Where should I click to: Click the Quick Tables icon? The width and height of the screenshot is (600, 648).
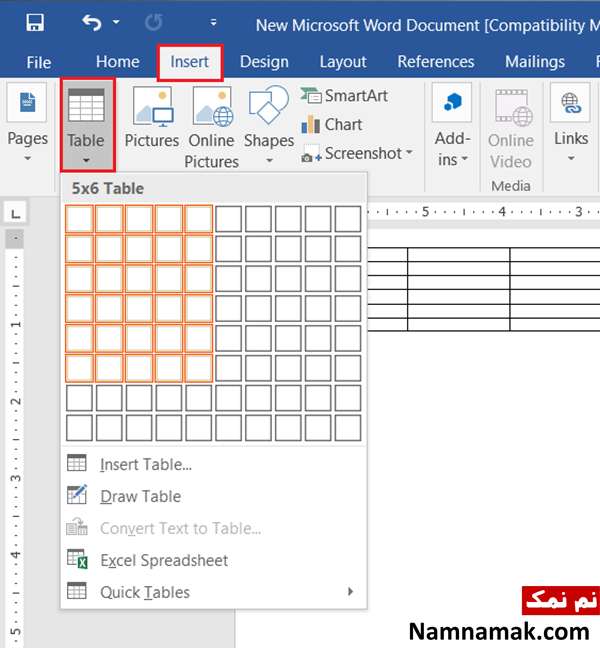pos(77,591)
